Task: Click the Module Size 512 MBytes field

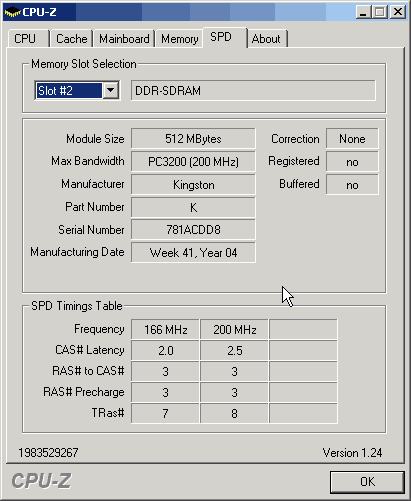Action: pos(193,139)
